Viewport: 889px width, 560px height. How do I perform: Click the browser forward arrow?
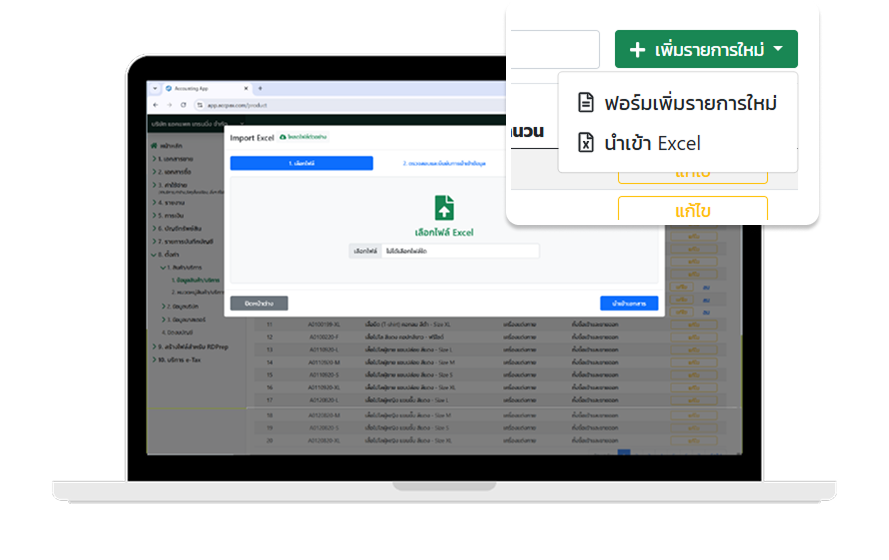pos(170,105)
